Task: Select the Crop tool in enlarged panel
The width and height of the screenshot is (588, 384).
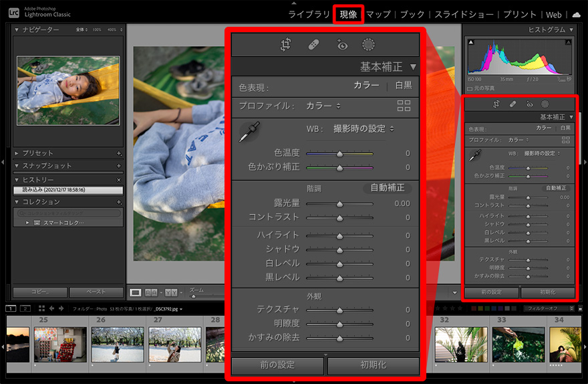Action: [x=286, y=45]
